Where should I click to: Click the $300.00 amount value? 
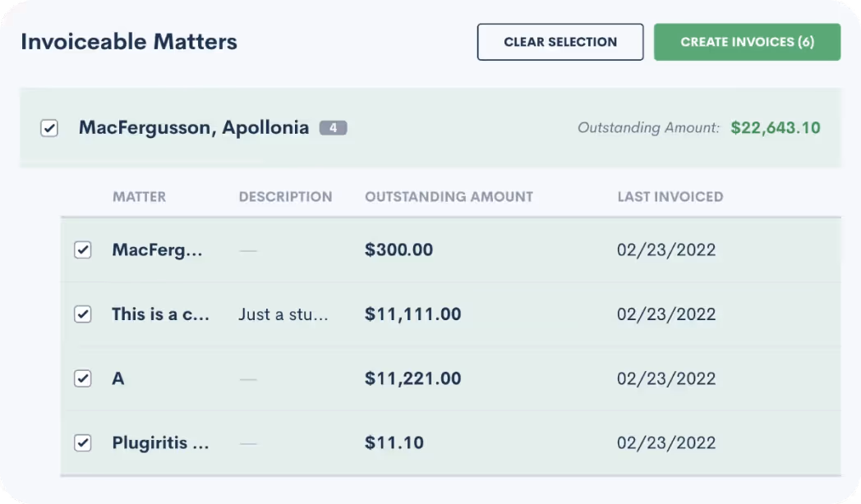click(x=399, y=250)
